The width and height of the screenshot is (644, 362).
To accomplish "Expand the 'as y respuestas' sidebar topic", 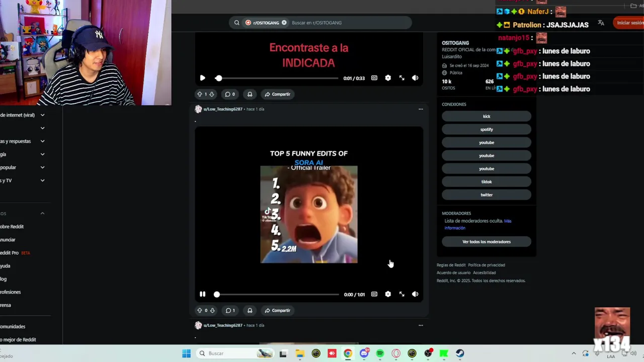I will tap(42, 141).
